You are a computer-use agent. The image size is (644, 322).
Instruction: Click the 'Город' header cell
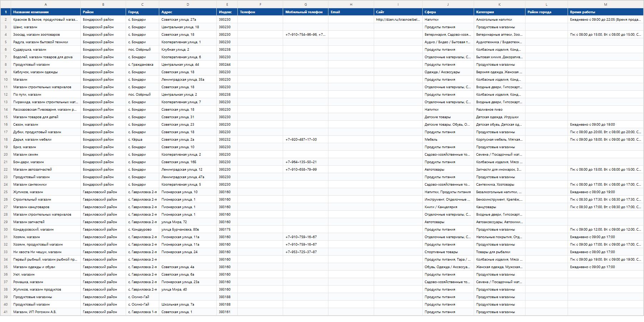point(142,12)
